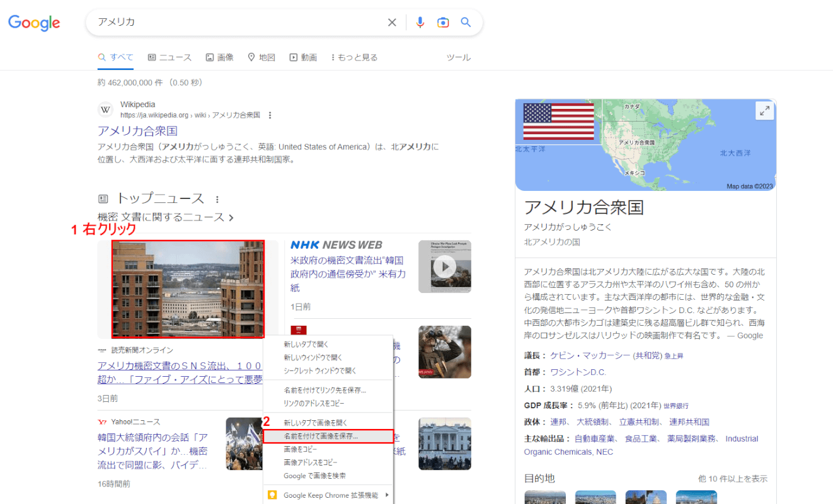Open the three-dot menu beside the Wikipedia URL
833x504 pixels.
pos(270,115)
